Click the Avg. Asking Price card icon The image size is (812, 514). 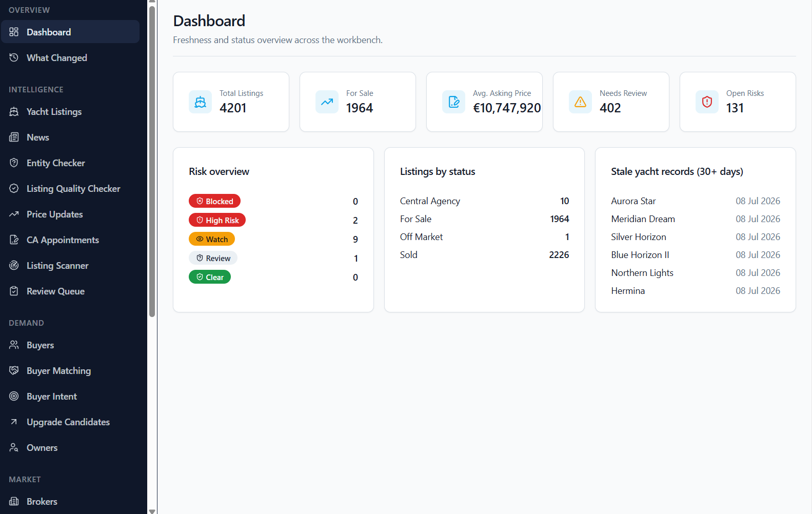(x=453, y=102)
